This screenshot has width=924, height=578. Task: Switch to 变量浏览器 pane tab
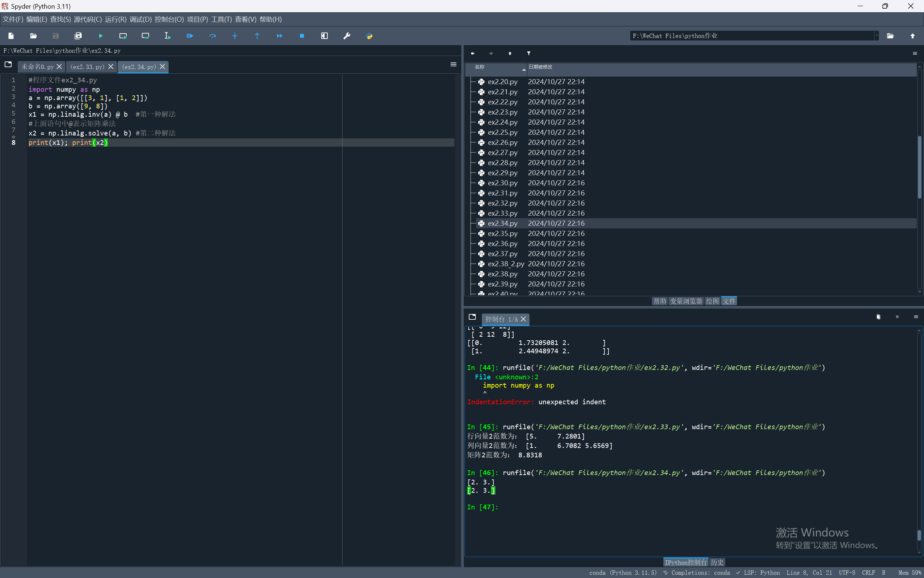[x=686, y=301]
